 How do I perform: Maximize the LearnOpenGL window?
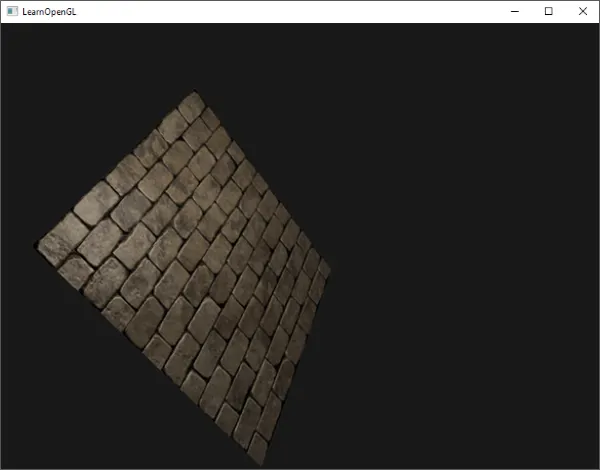[548, 11]
